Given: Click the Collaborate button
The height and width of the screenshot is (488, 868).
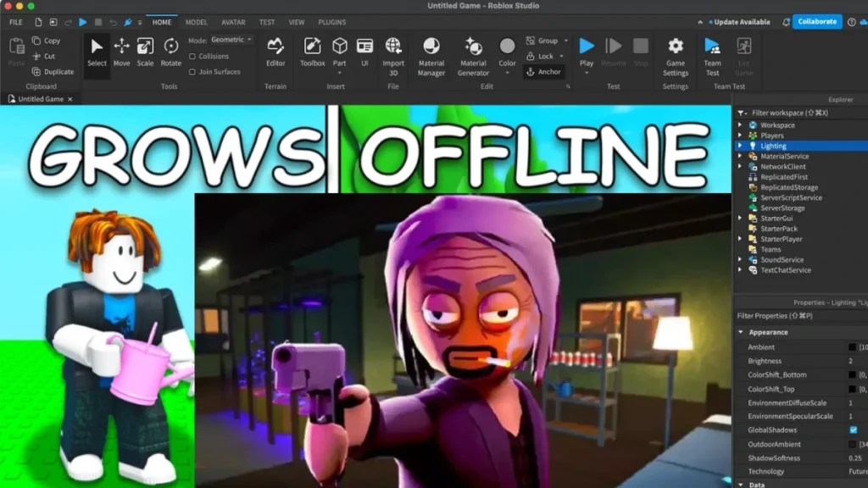Looking at the screenshot, I should click(x=817, y=21).
